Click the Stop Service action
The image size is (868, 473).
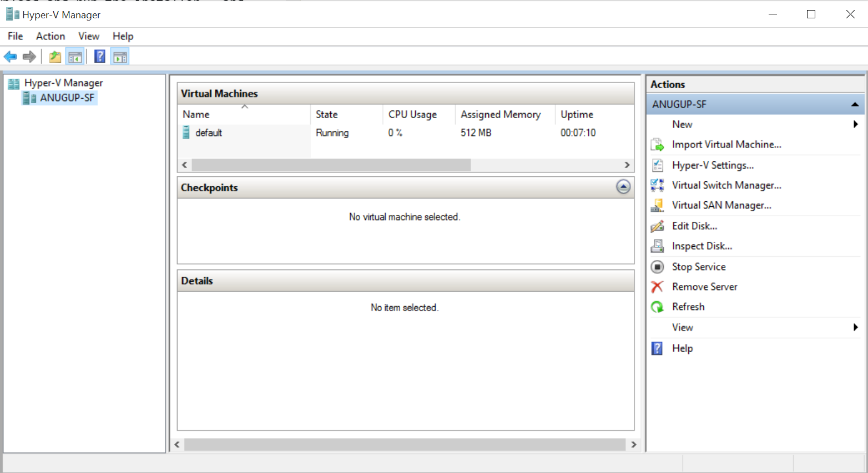(x=699, y=267)
